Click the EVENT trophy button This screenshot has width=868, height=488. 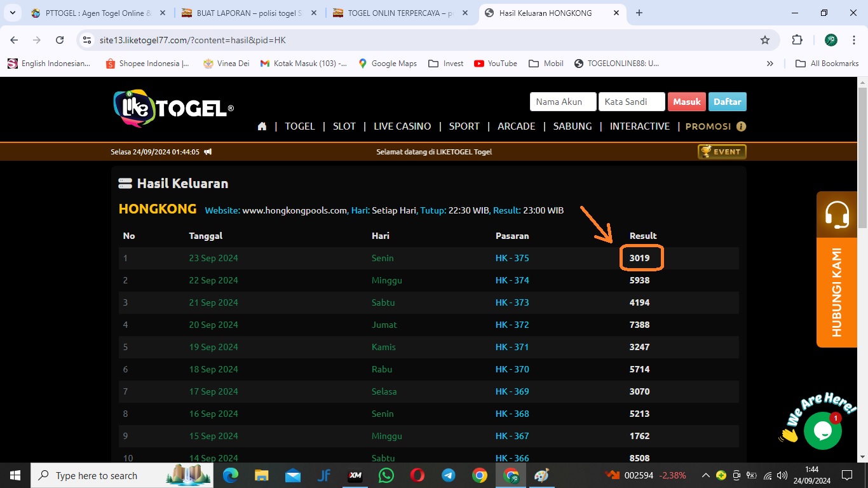tap(721, 152)
